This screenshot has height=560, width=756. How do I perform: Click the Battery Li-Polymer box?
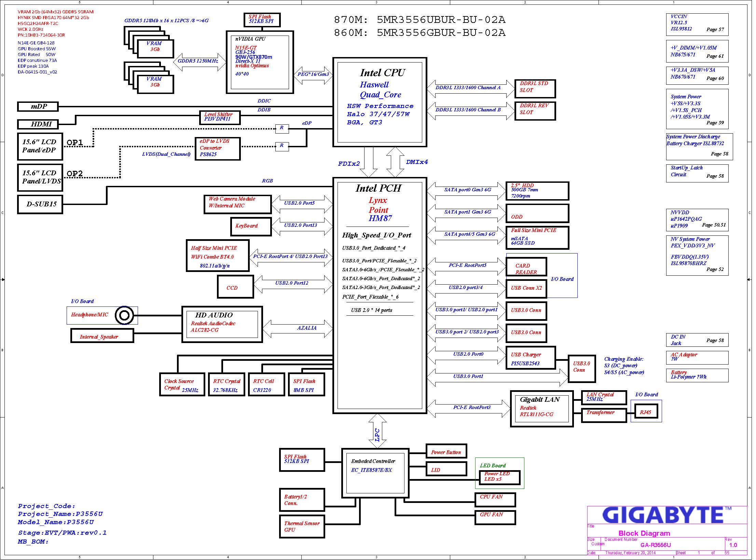697,375
